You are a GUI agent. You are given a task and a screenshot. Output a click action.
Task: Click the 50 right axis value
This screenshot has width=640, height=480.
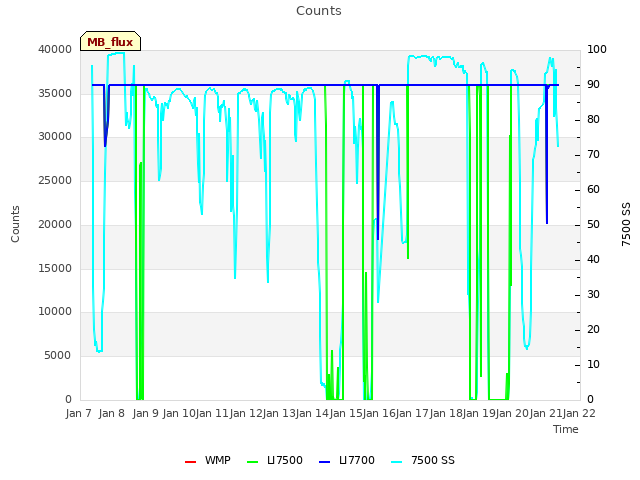pyautogui.click(x=593, y=224)
